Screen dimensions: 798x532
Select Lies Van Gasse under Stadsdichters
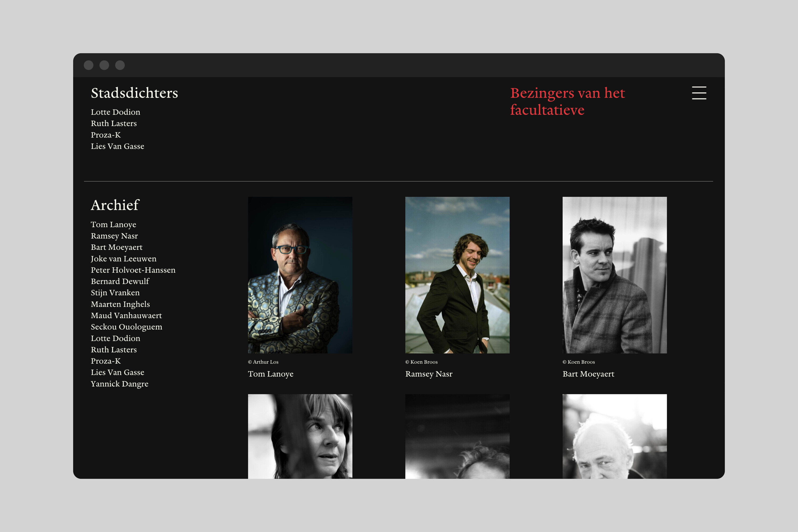[x=117, y=146]
